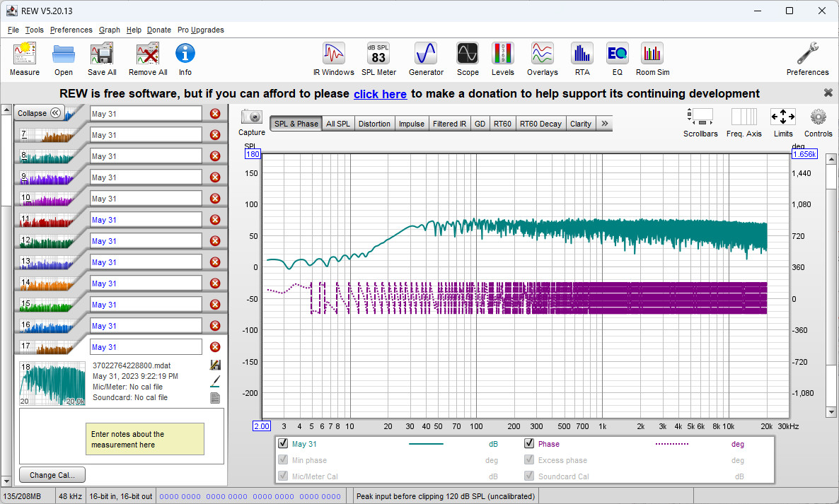Open graph Controls gear icon
The height and width of the screenshot is (504, 839).
(818, 117)
